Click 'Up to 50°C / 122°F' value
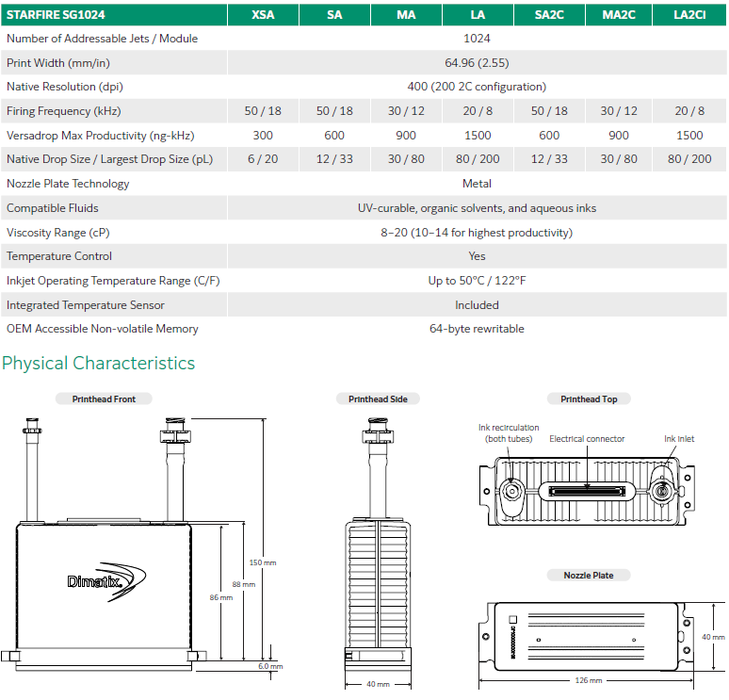729x700 pixels. coord(477,281)
